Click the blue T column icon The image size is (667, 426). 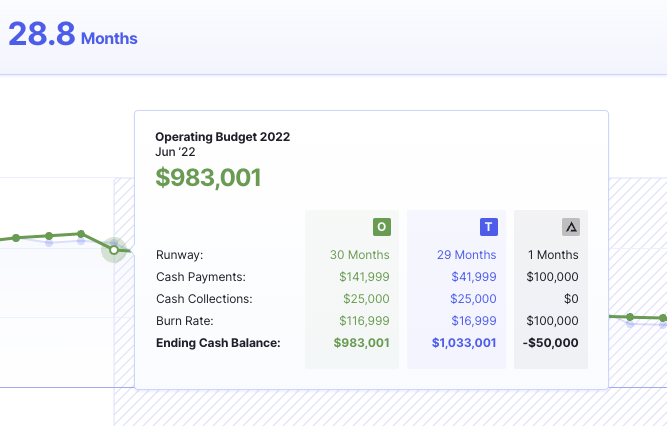click(488, 227)
